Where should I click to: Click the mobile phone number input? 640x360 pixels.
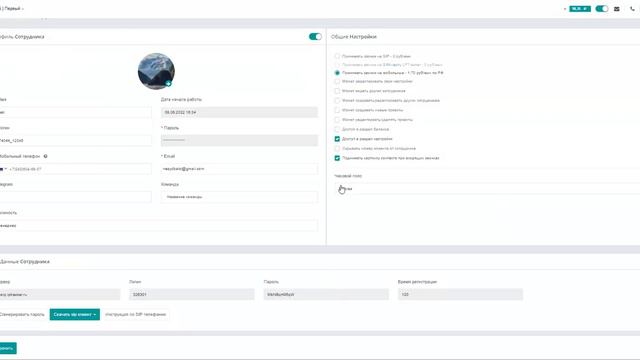80,169
